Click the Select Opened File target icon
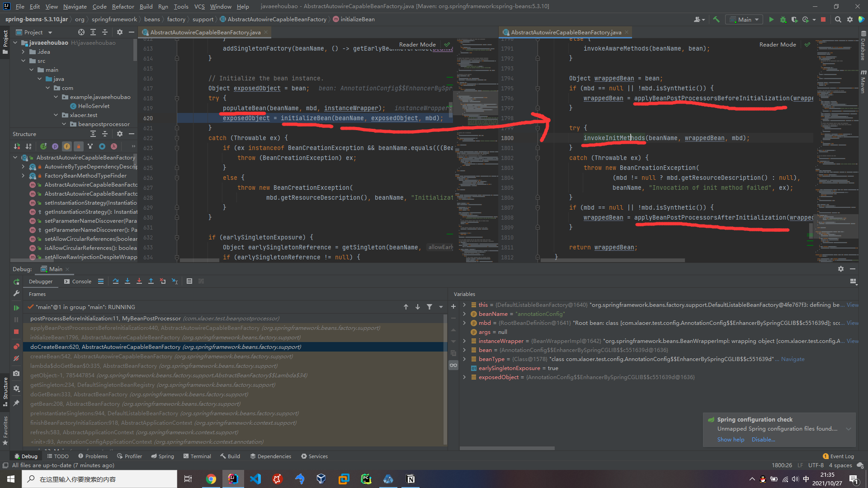 81,32
